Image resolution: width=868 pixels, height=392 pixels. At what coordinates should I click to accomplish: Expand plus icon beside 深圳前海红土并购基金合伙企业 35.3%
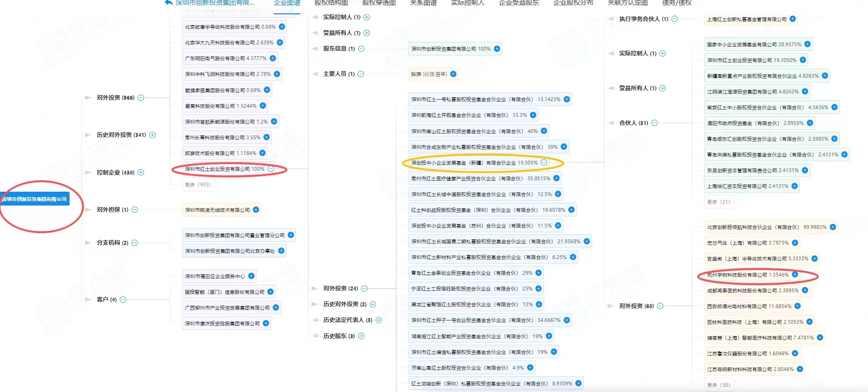pos(533,115)
